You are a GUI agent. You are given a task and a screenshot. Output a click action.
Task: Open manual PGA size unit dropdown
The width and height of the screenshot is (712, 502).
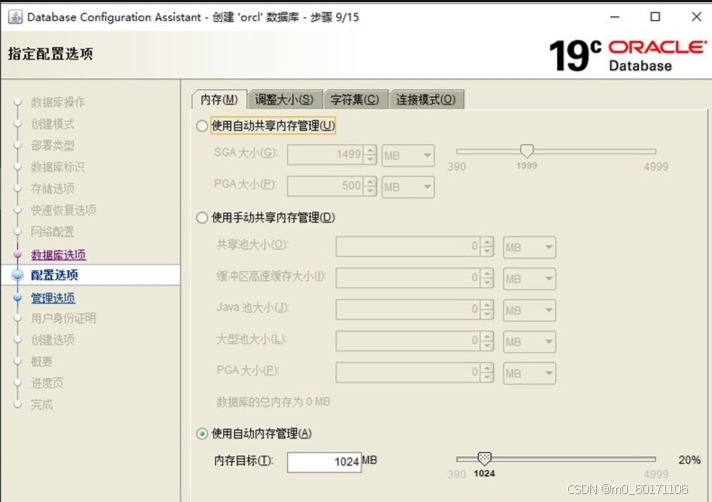pos(529,373)
